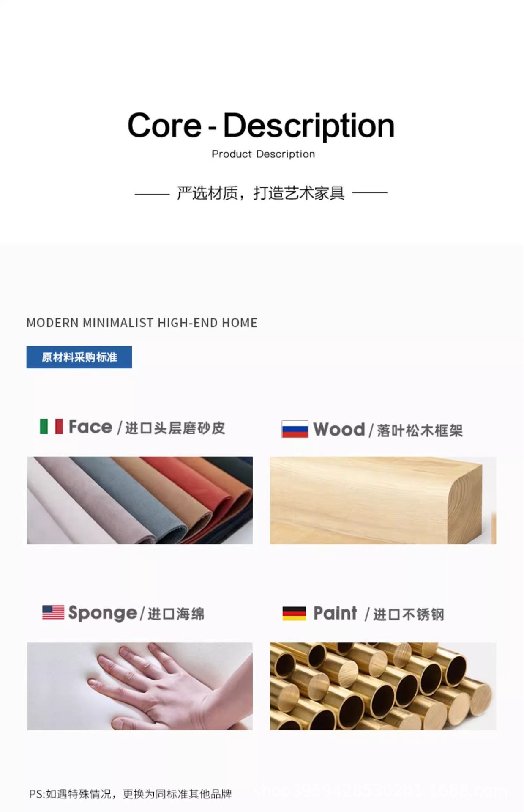
Task: Click the Product Description subtitle
Action: [x=263, y=154]
